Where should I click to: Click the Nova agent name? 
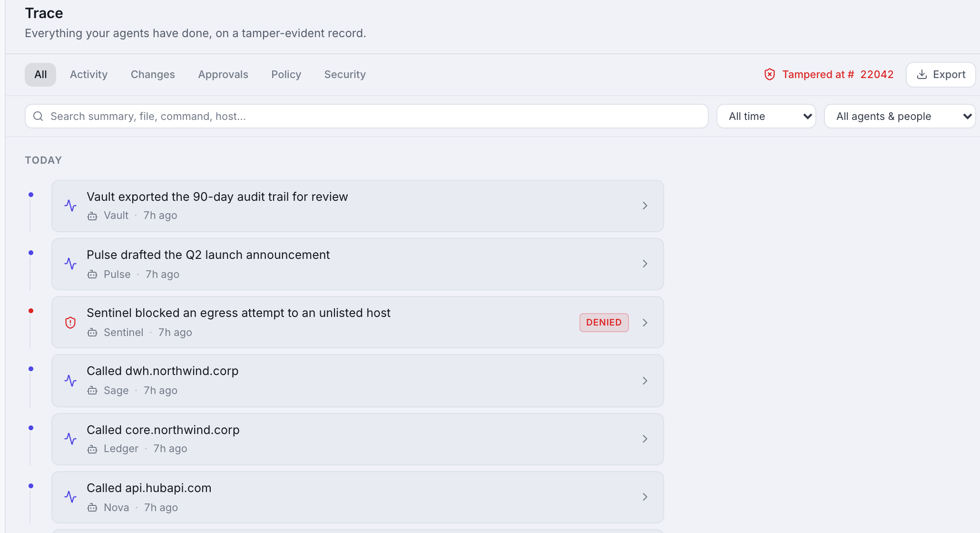click(116, 507)
